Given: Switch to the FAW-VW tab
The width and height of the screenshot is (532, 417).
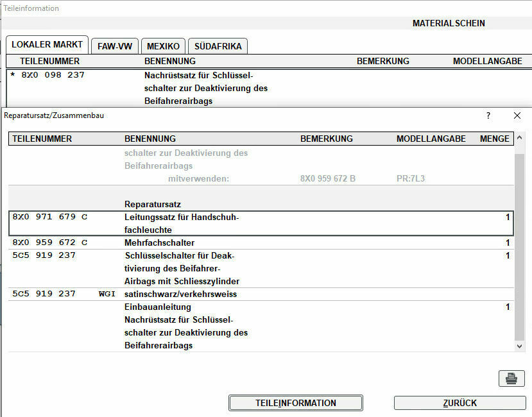Looking at the screenshot, I should click(x=115, y=46).
